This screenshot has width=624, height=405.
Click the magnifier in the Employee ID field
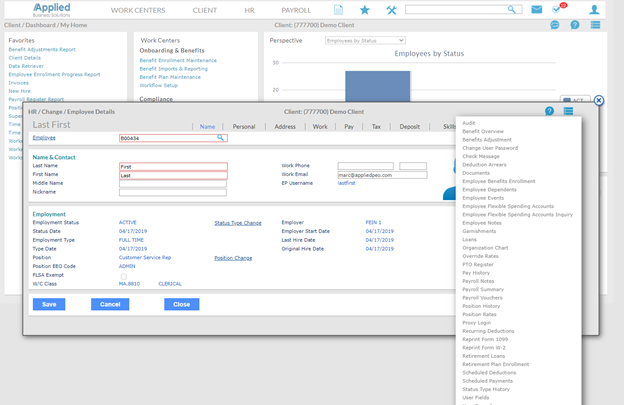[221, 138]
